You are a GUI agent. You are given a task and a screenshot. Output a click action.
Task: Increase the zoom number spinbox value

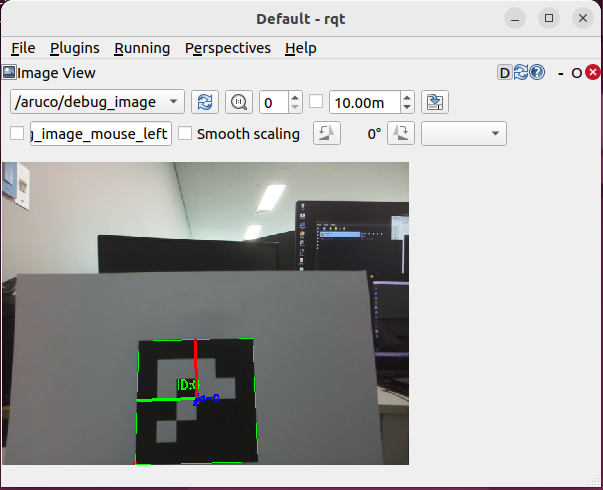tap(295, 97)
